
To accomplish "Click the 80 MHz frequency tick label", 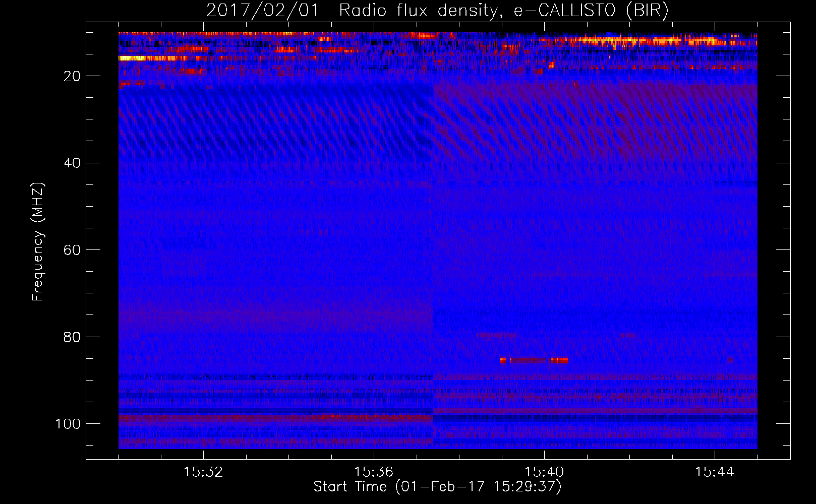I will click(72, 337).
